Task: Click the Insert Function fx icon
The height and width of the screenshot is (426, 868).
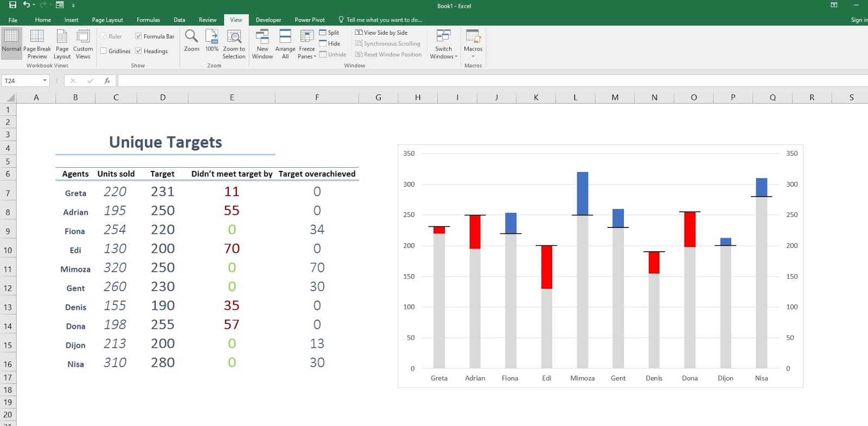Action: click(107, 80)
